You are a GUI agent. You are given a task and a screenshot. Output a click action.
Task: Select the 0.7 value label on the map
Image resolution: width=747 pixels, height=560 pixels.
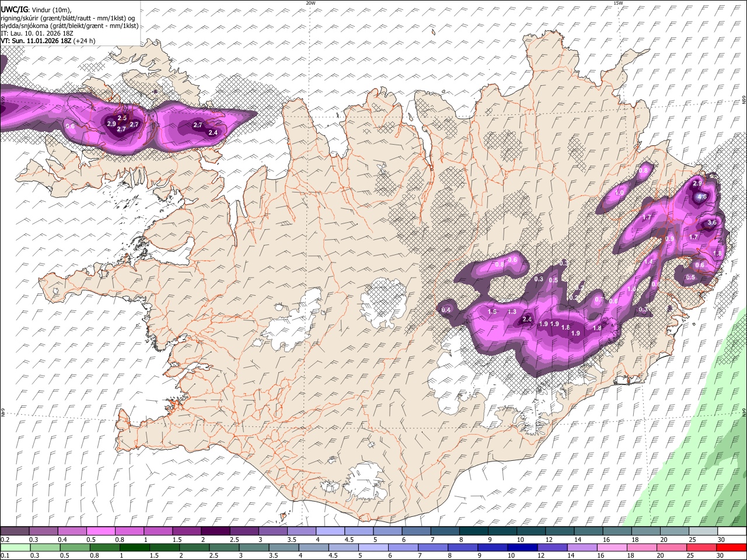coord(599,300)
